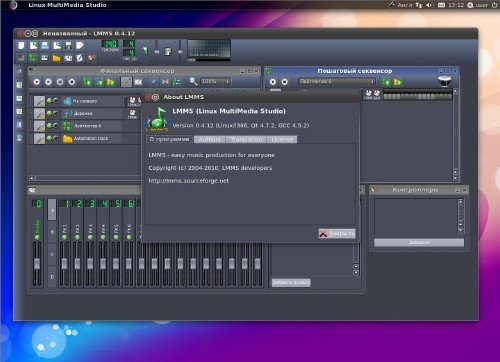
Task: Click the CPU load oscilloscope display
Action: (209, 49)
